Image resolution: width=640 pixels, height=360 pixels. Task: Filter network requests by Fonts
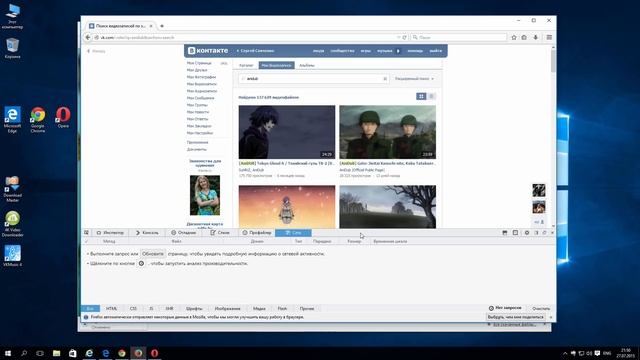coord(194,309)
